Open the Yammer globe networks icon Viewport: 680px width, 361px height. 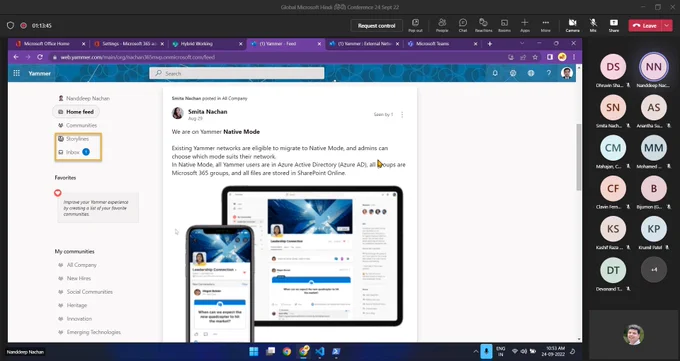tap(531, 73)
